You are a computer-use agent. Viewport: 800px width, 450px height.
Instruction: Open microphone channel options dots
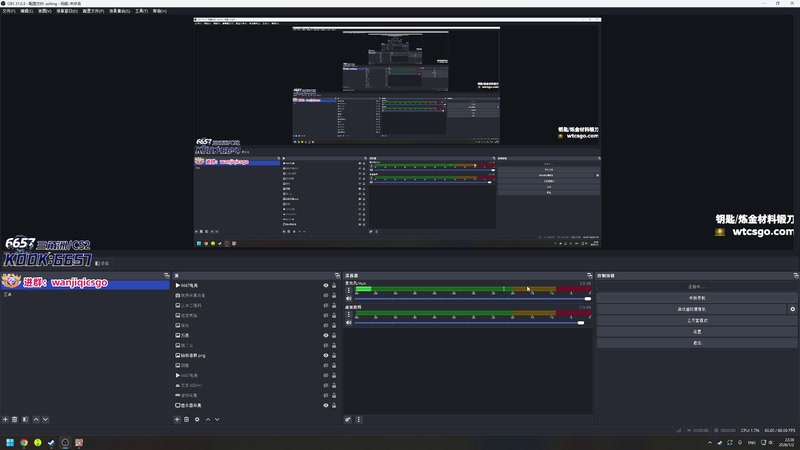pyautogui.click(x=349, y=290)
